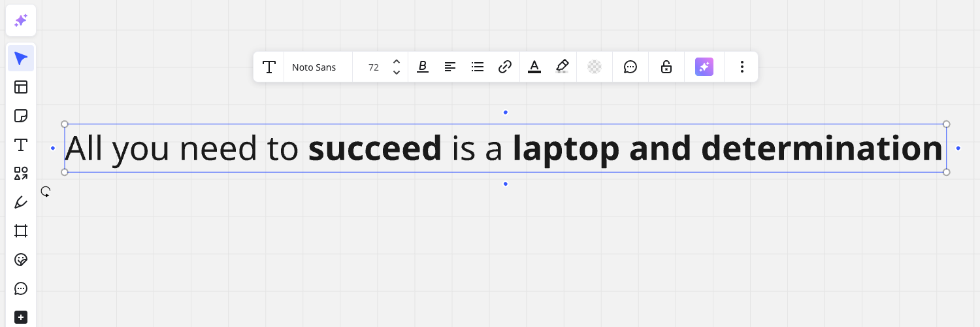
Task: Increase font size with the up arrow
Action: click(x=396, y=61)
